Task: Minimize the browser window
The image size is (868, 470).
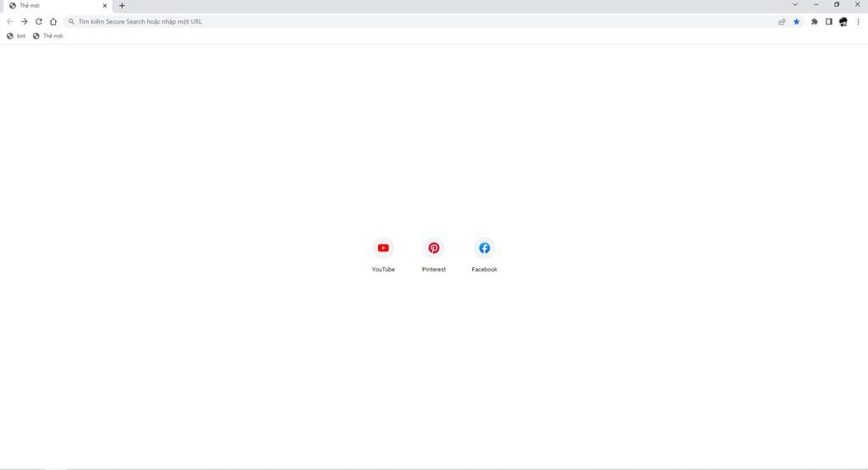Action: pos(816,4)
